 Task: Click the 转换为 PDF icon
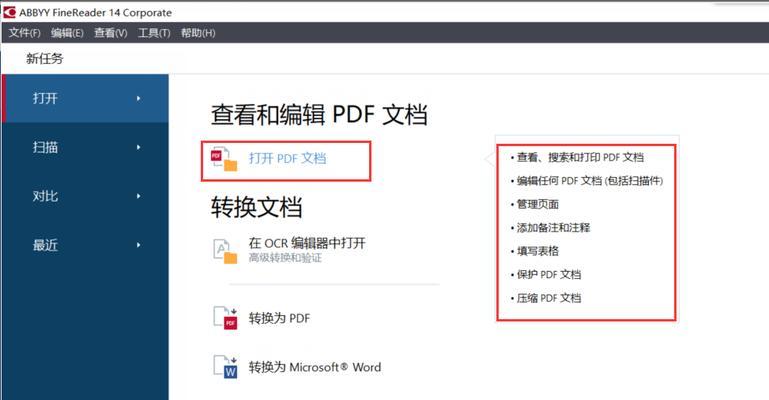click(226, 318)
